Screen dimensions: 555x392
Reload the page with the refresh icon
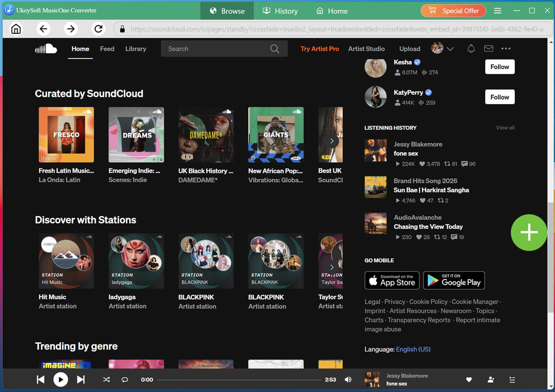click(98, 29)
